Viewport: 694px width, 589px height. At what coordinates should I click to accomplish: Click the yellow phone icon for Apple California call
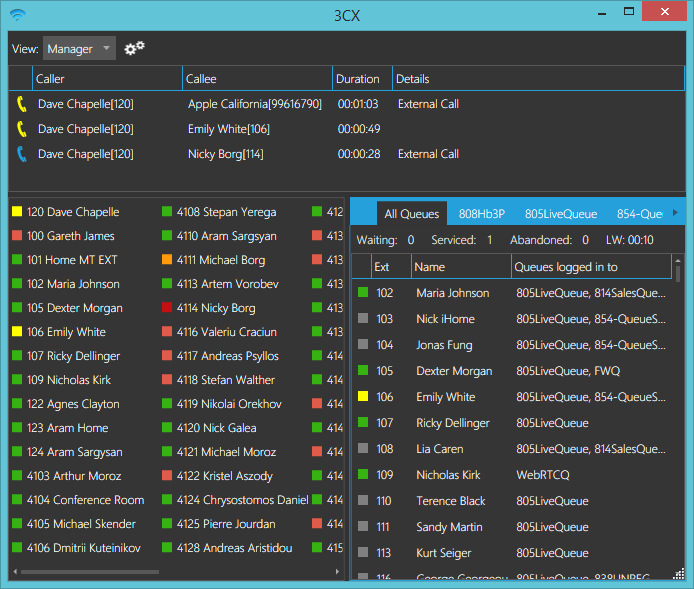point(22,104)
